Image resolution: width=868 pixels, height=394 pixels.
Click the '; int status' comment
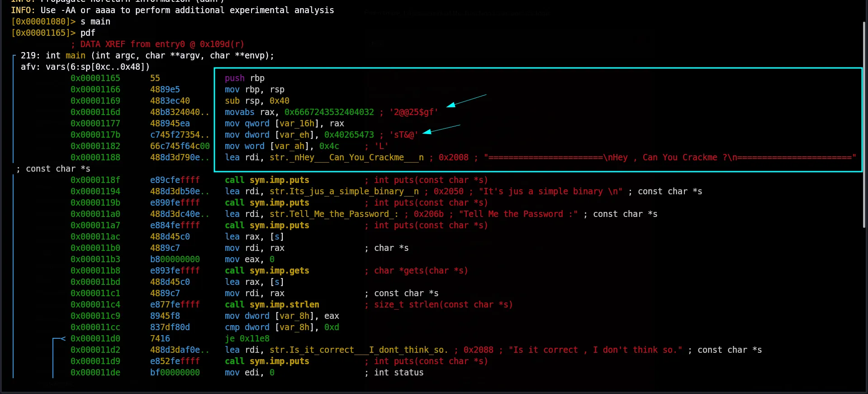(394, 373)
